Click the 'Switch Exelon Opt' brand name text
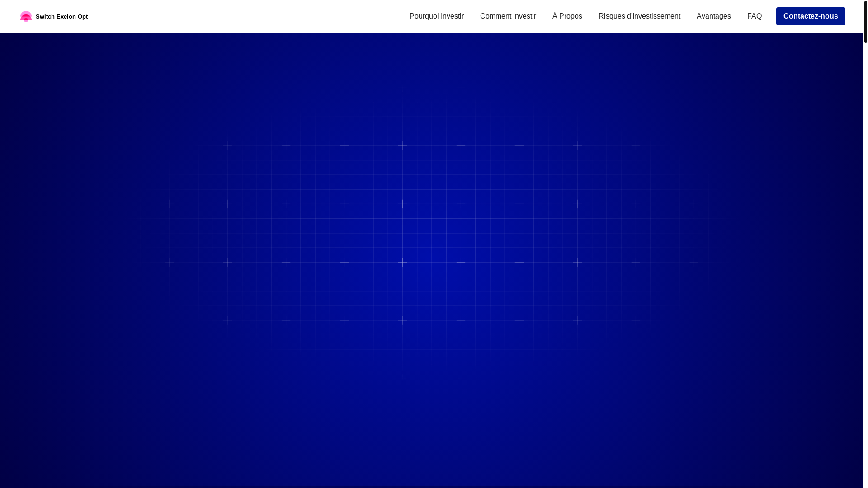 pos(61,17)
